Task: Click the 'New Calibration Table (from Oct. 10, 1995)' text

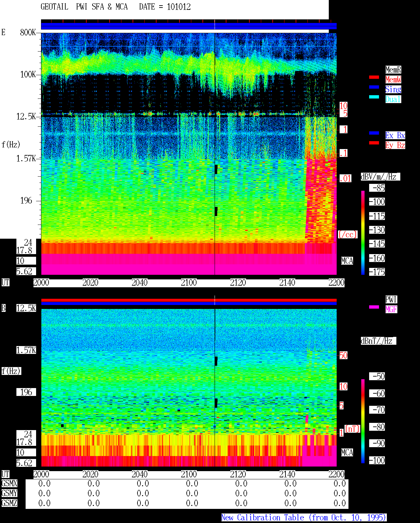Action: tap(304, 517)
